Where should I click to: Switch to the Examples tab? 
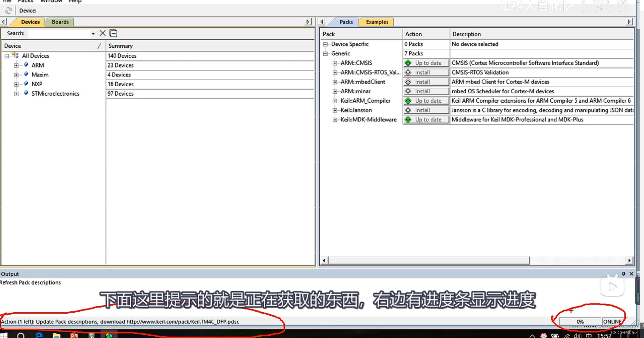377,22
